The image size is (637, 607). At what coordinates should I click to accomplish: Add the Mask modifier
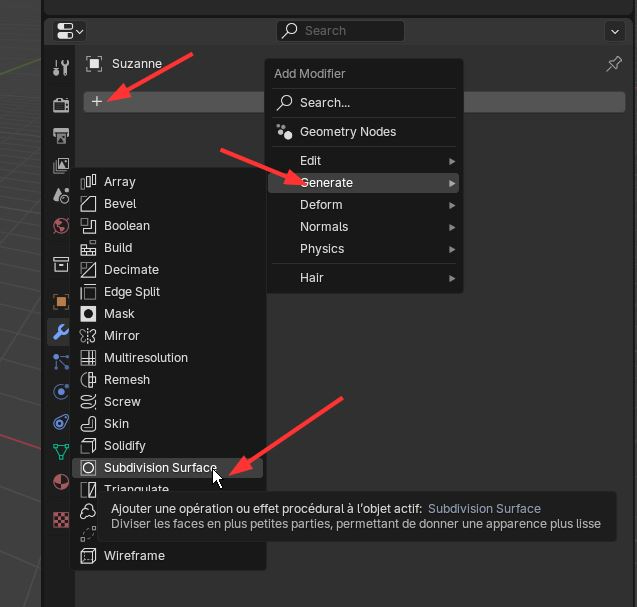coord(167,313)
